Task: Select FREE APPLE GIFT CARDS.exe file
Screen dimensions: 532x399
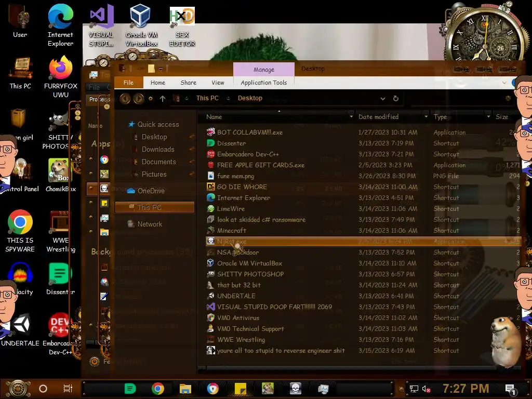Action: (363, 165)
